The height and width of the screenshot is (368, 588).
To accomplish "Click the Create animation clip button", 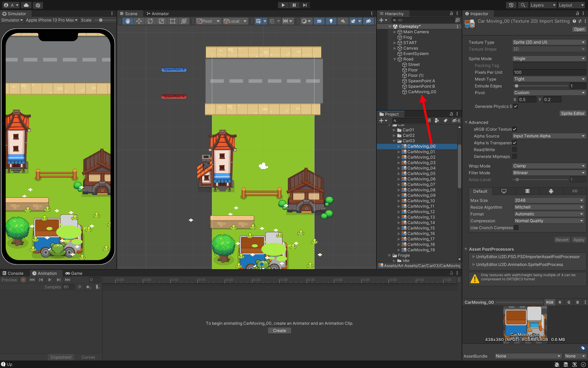I will coord(279,331).
